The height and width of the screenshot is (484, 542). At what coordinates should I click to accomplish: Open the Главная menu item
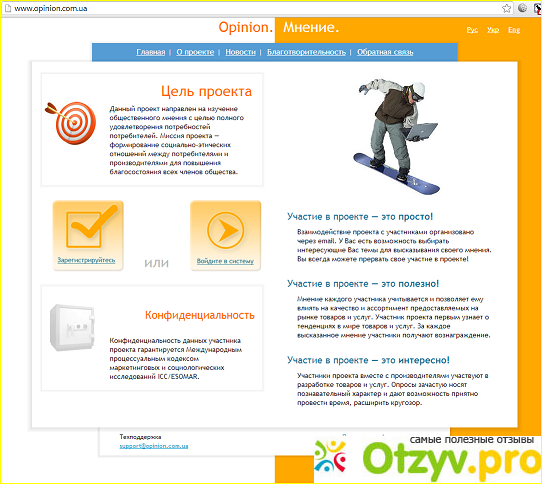click(x=151, y=52)
